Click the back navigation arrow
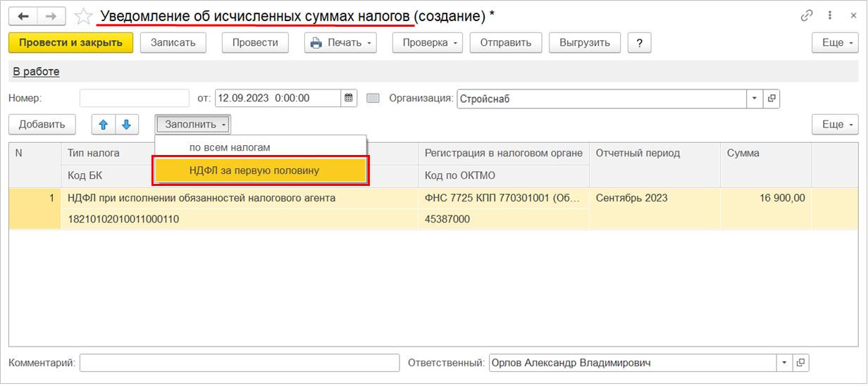Screen dimensions: 868x386 [23, 16]
